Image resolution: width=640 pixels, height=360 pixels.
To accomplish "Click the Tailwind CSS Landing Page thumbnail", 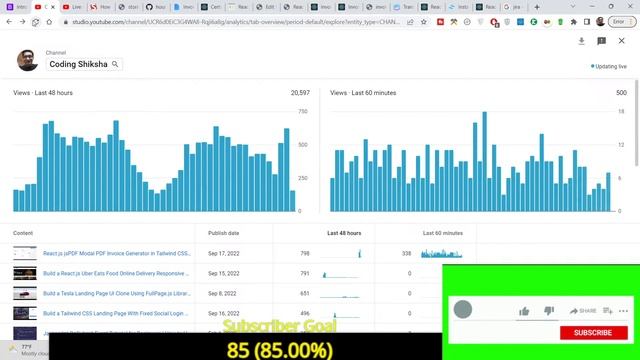I will click(x=25, y=313).
